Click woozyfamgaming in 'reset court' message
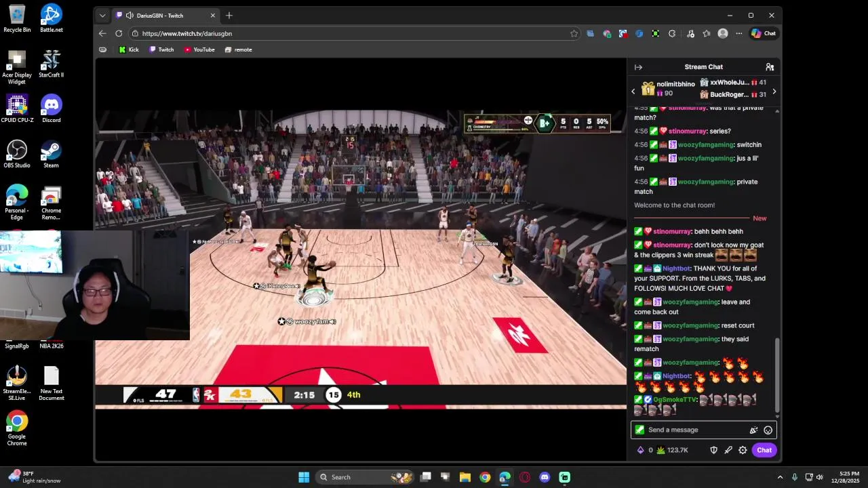 click(690, 325)
